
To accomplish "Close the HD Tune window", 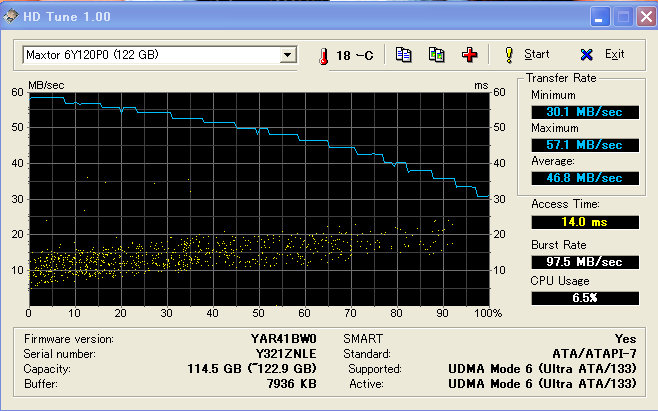I will point(642,16).
